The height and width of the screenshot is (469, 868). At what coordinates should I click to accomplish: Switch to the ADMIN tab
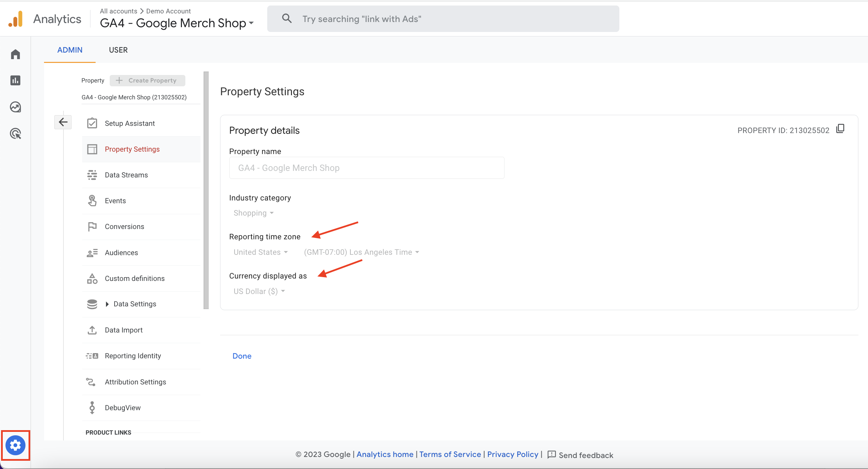[x=70, y=50]
